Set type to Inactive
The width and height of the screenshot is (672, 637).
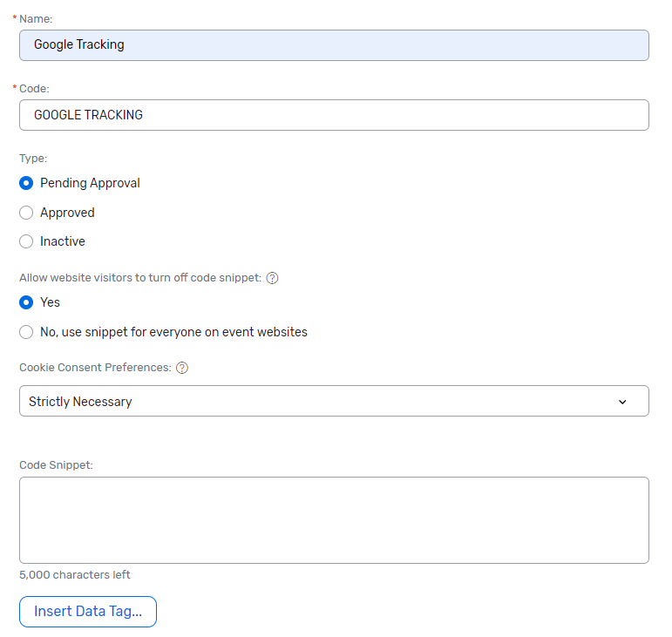(26, 241)
